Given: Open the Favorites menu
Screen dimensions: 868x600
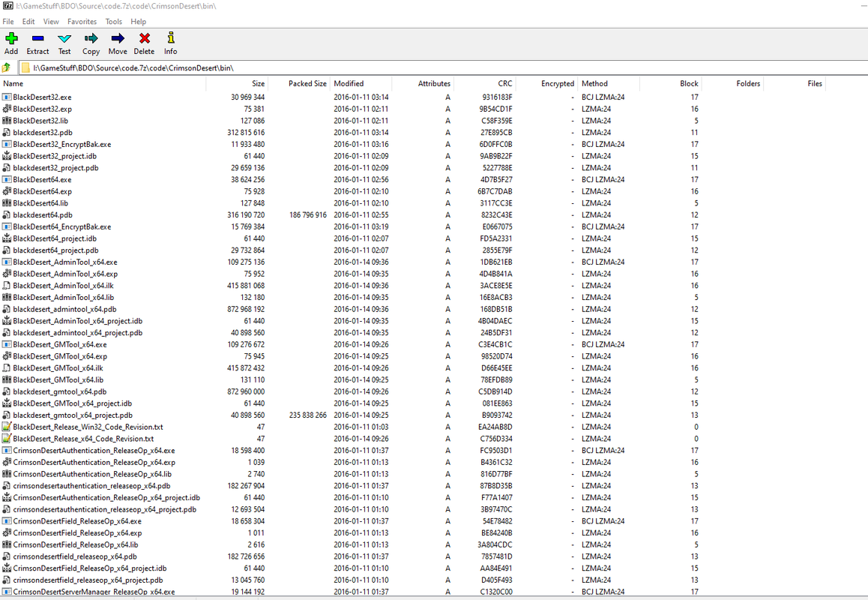Looking at the screenshot, I should click(82, 22).
